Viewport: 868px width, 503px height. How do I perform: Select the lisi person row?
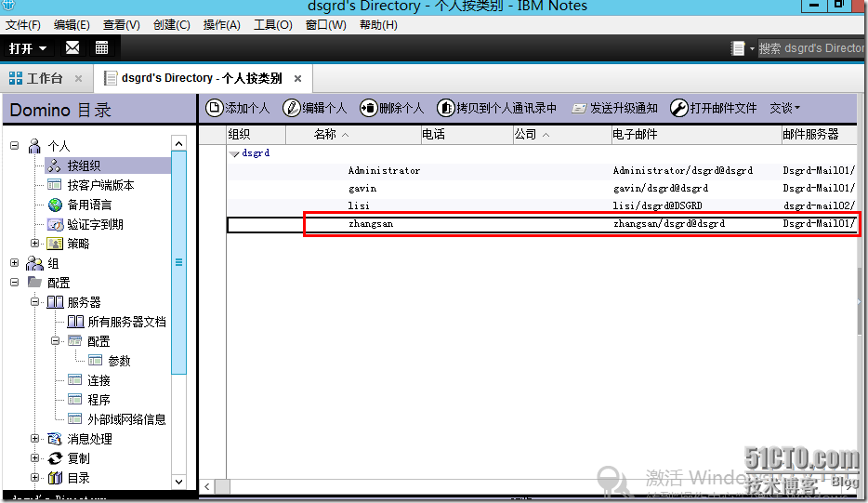pos(542,205)
